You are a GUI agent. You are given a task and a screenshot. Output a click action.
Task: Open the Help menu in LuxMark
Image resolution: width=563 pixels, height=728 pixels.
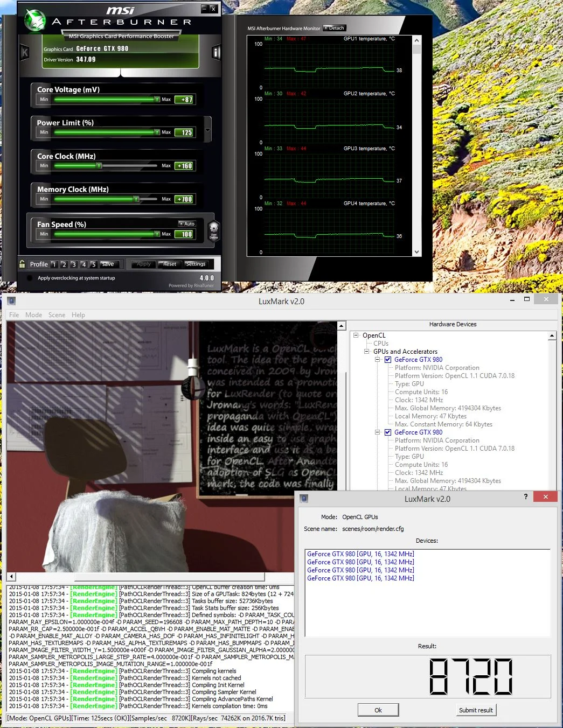click(78, 315)
